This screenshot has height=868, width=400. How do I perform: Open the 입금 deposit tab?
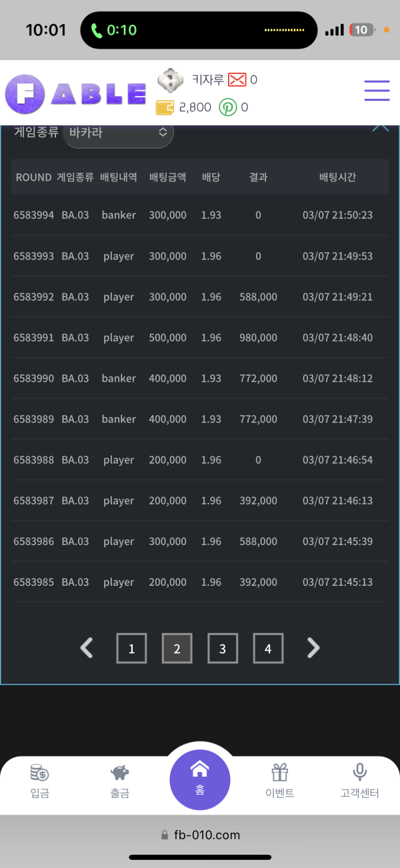[39, 781]
